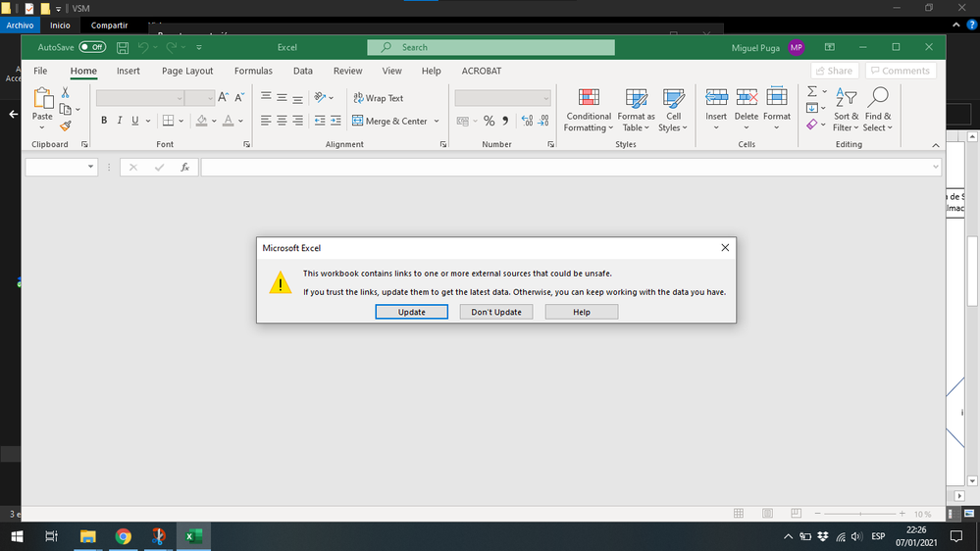Toggle the AutoSave switch
The height and width of the screenshot is (551, 980).
pyautogui.click(x=92, y=47)
